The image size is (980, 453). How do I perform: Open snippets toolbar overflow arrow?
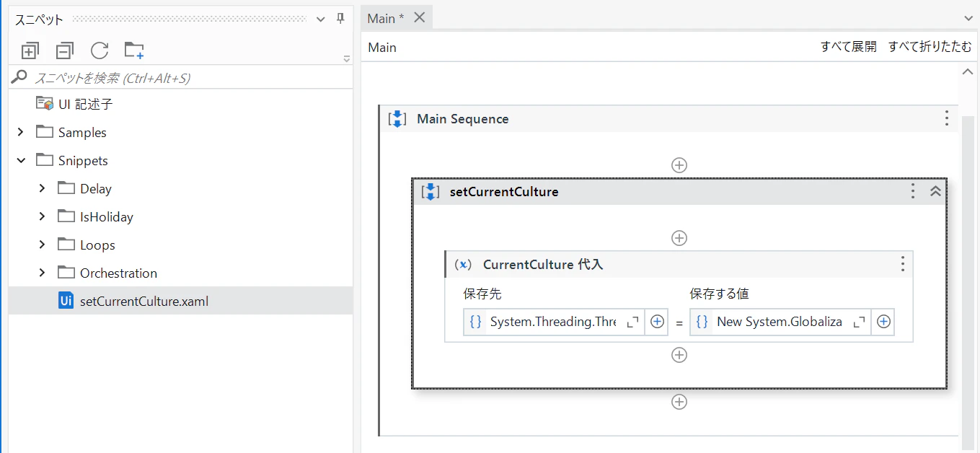pyautogui.click(x=346, y=58)
